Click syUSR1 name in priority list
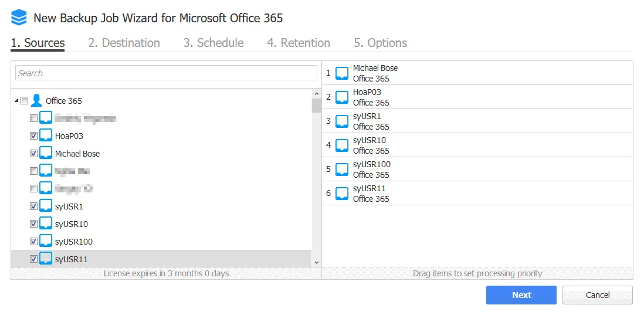This screenshot has width=644, height=315. (x=367, y=116)
